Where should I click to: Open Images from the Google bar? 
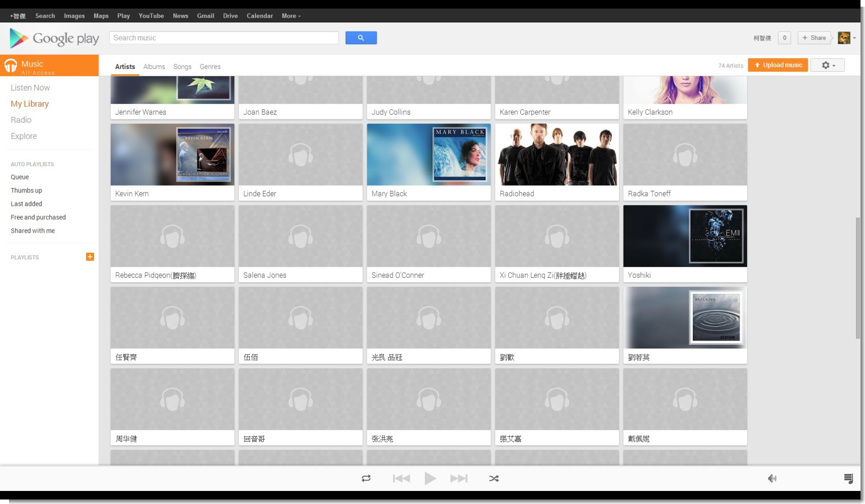coord(74,16)
